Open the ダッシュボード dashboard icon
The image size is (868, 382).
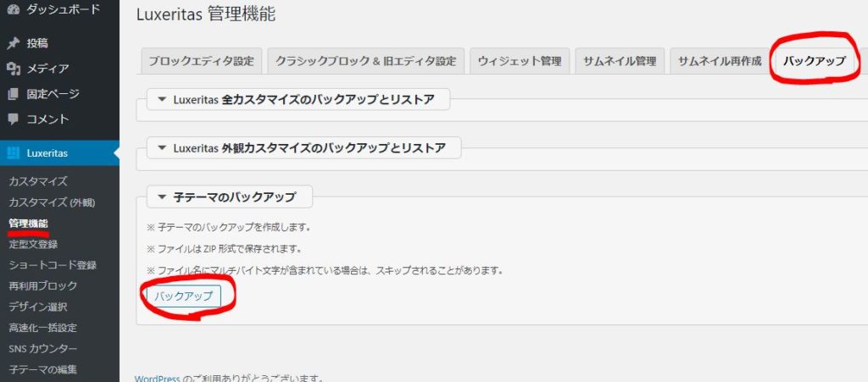[x=14, y=9]
